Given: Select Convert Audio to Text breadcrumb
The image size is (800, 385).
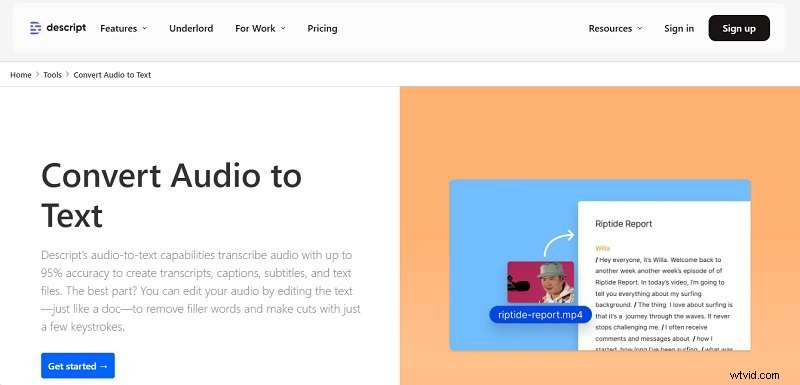Looking at the screenshot, I should coord(112,75).
